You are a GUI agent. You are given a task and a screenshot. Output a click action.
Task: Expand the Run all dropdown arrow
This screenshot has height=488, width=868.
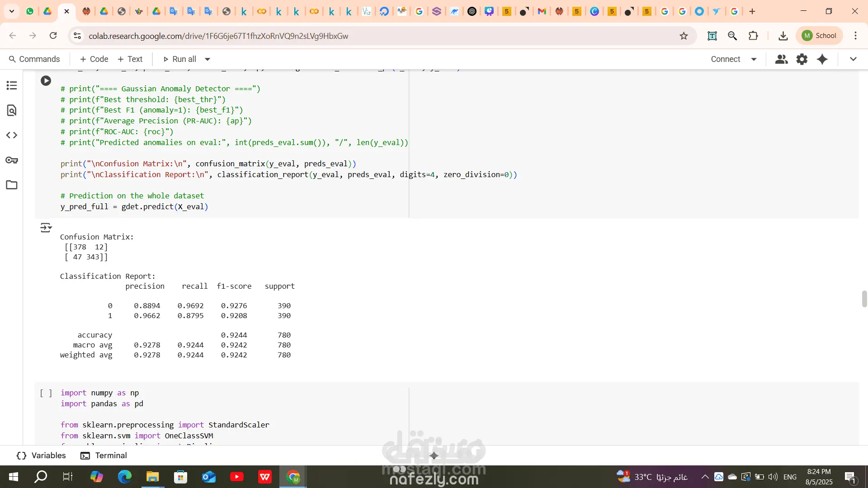point(208,59)
